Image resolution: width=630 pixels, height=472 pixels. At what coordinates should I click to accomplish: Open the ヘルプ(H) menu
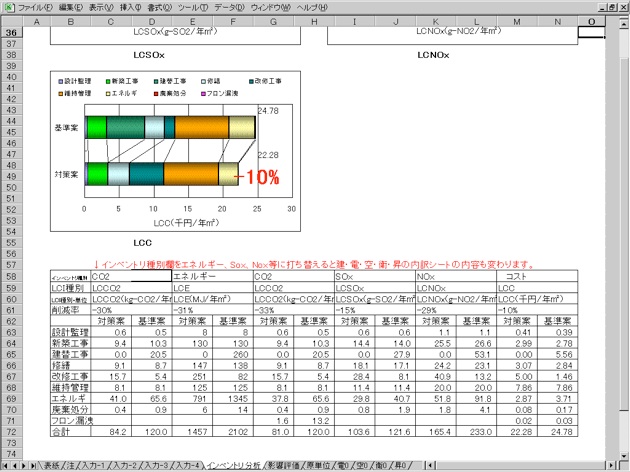(x=312, y=8)
